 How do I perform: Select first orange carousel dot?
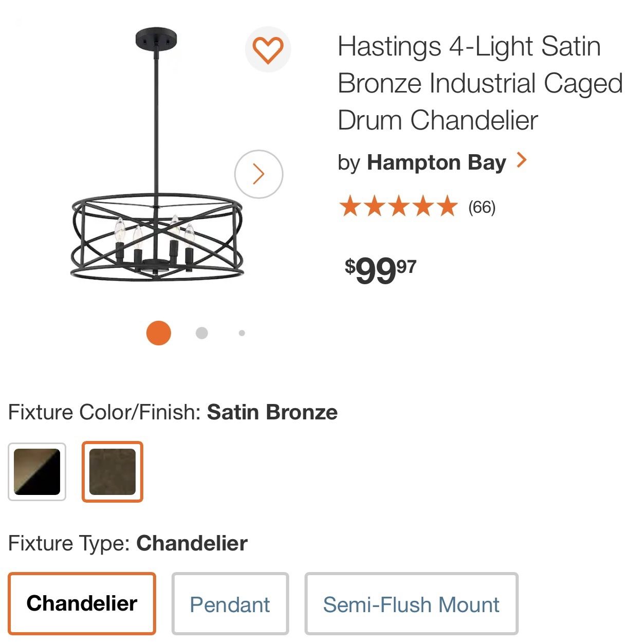tap(159, 333)
